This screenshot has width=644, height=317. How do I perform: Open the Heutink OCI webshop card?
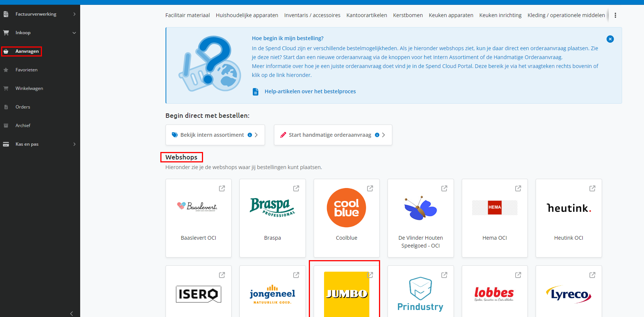(x=569, y=218)
